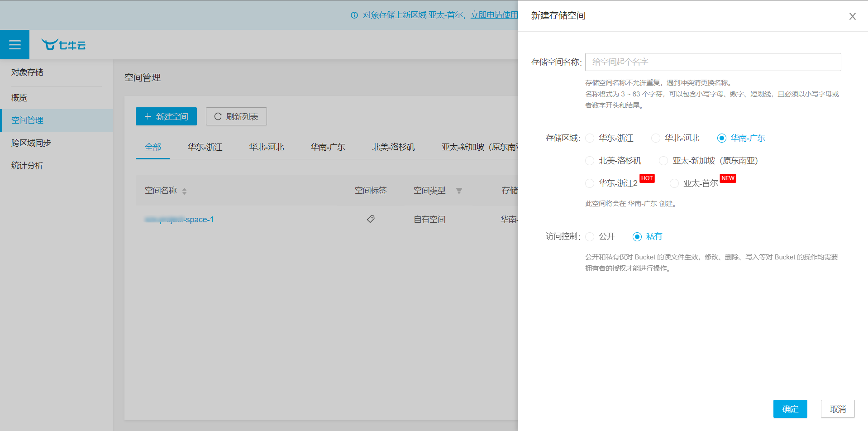Open 概览 in the sidebar
Viewport: 868px width, 431px height.
[57, 98]
